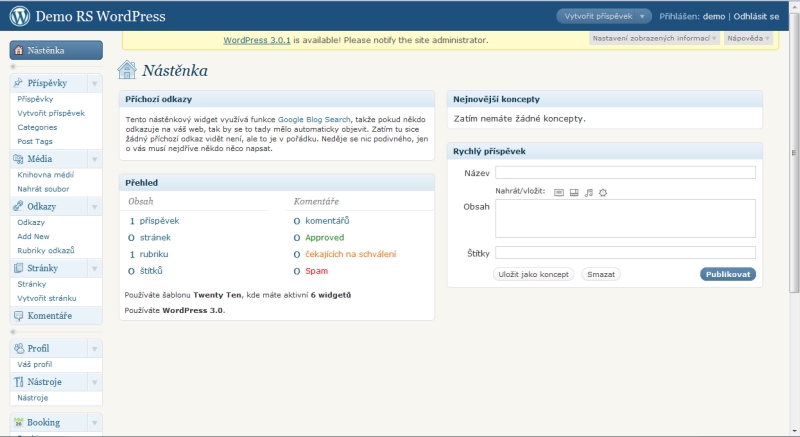Toggle the Odkazy menu arrow
The image size is (800, 437).
coord(94,207)
